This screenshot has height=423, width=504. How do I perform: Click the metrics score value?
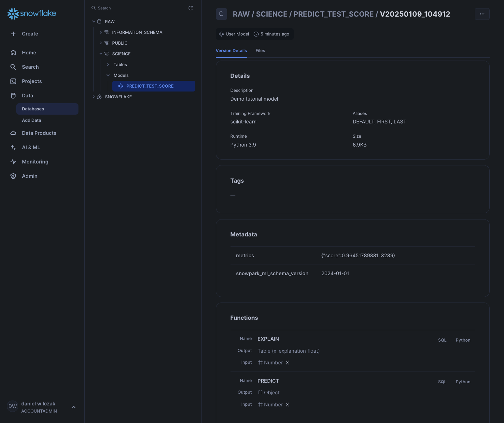click(x=358, y=256)
